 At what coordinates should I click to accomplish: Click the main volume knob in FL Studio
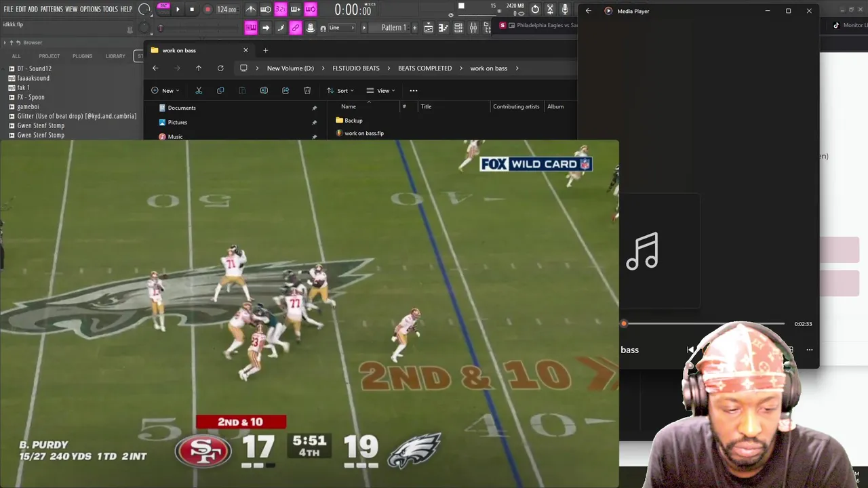pyautogui.click(x=144, y=9)
